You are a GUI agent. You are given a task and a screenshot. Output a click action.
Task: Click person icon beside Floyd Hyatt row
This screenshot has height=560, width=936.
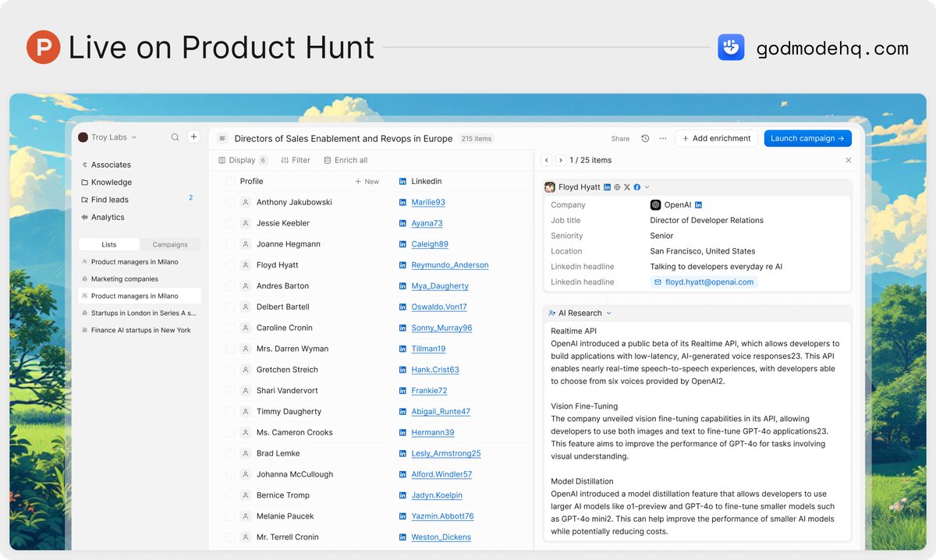pyautogui.click(x=245, y=265)
